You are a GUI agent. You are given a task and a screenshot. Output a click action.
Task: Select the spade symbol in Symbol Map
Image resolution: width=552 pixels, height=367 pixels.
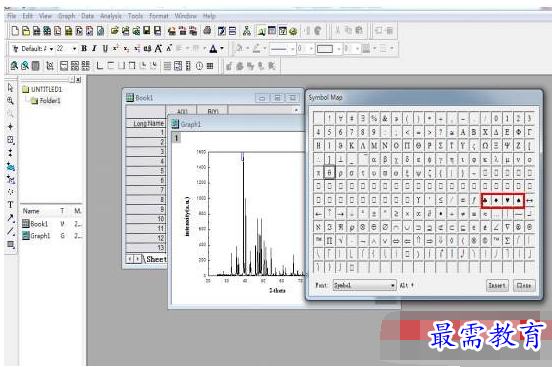[x=519, y=200]
